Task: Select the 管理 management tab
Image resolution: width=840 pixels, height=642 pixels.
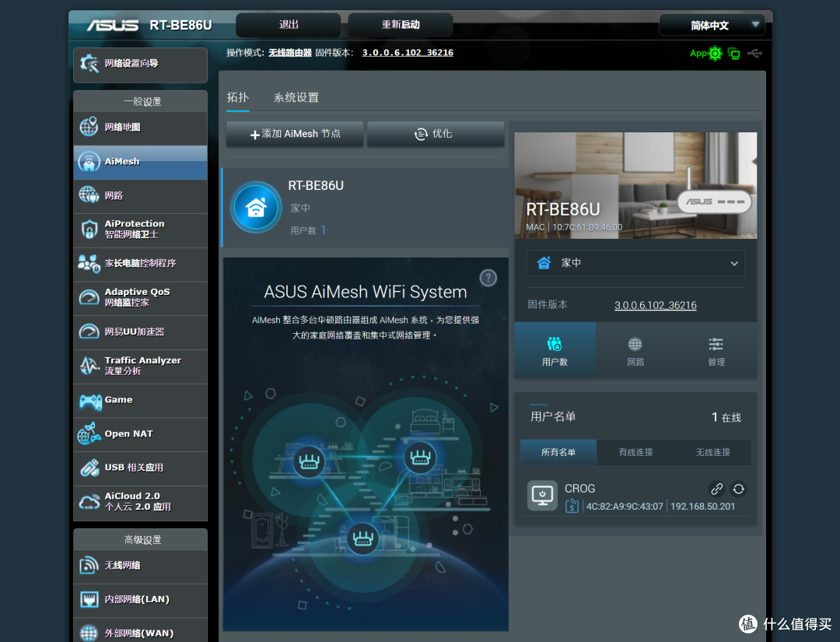Action: [716, 350]
